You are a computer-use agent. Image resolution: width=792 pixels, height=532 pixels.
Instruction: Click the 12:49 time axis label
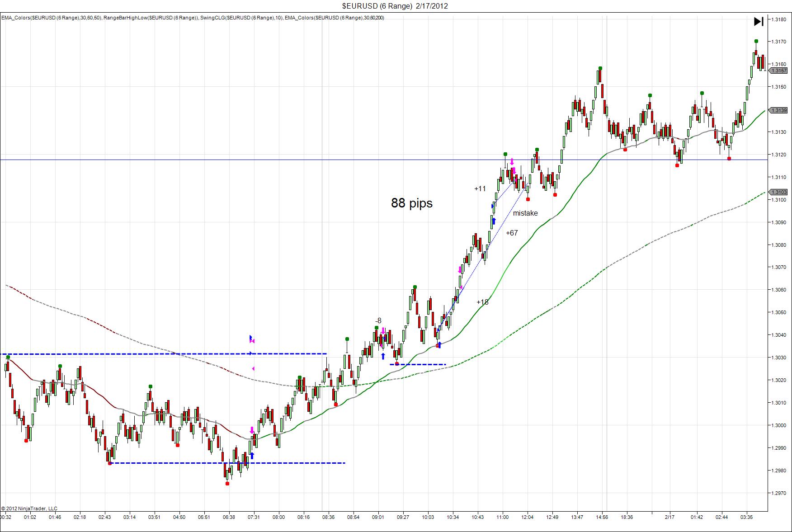tap(552, 517)
